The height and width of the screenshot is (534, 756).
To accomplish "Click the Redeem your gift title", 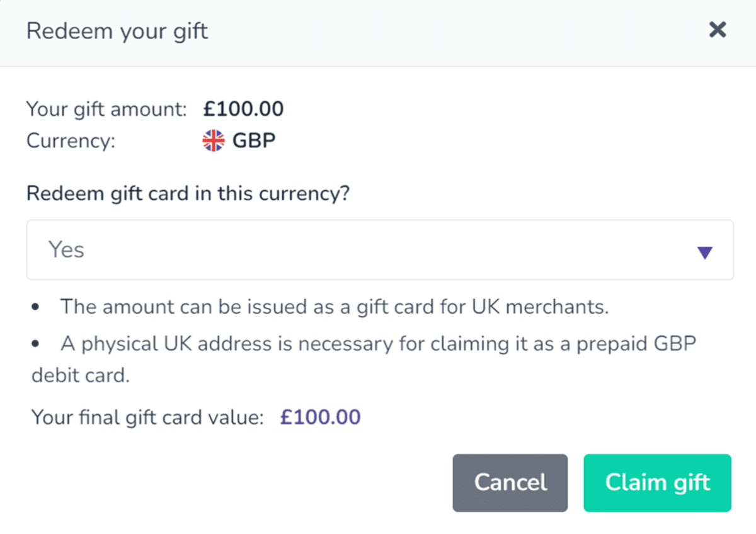I will coord(117,31).
